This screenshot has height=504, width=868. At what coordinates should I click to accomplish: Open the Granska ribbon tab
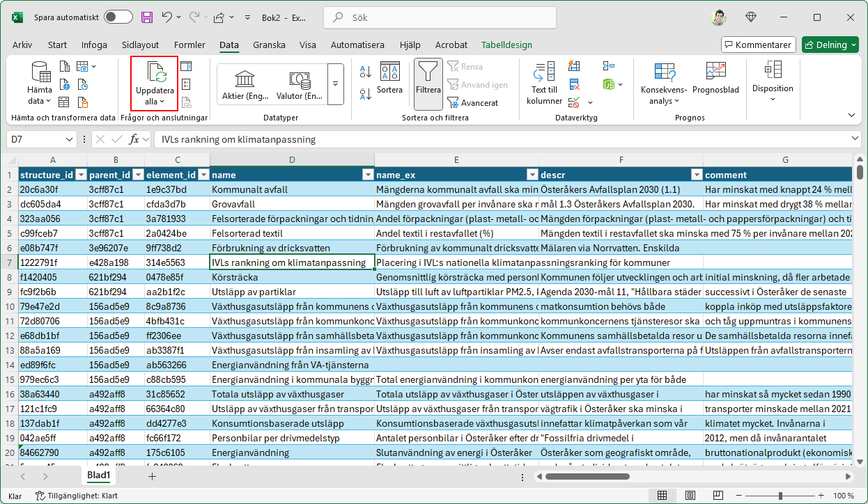269,45
